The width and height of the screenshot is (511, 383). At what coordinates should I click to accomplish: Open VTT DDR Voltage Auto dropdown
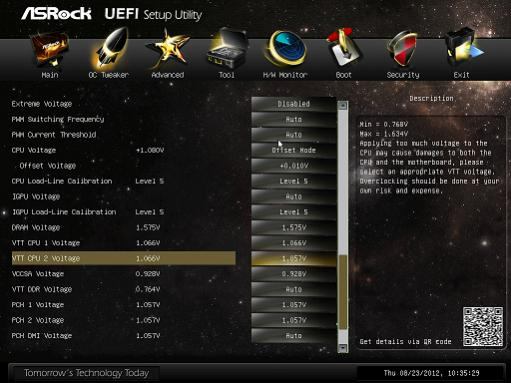294,289
